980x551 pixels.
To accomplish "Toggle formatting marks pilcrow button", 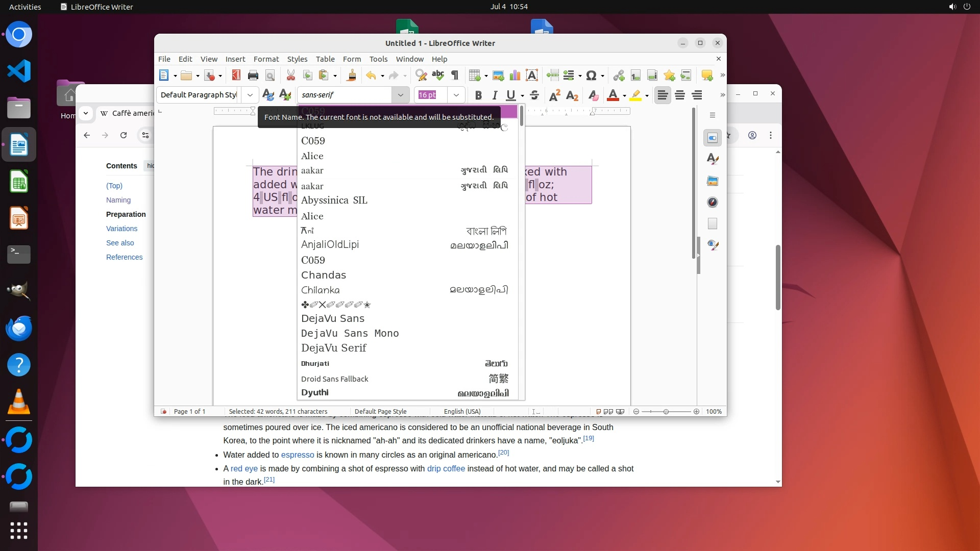I will click(455, 76).
